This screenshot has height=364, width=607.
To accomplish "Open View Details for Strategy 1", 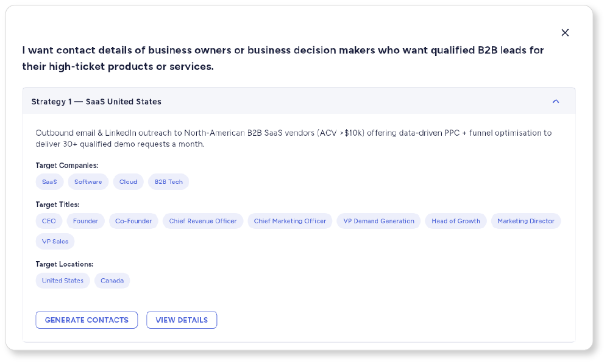I will (x=182, y=320).
